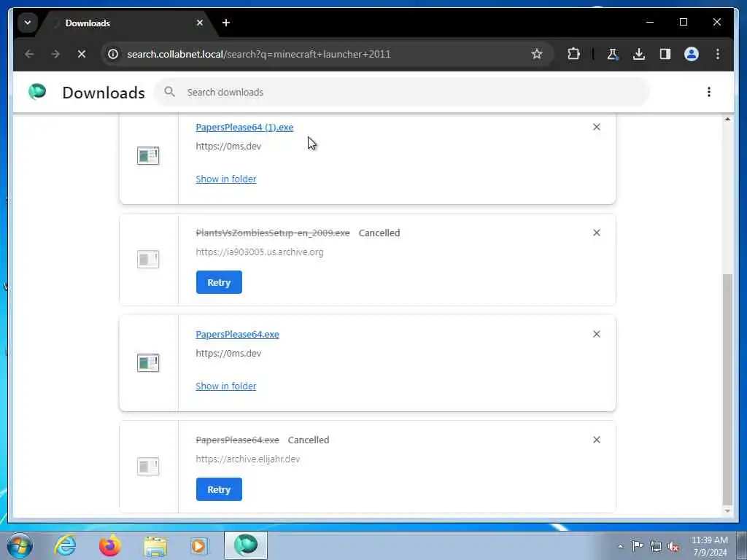
Task: Click the vertical scrollbar thumb
Action: click(x=727, y=389)
